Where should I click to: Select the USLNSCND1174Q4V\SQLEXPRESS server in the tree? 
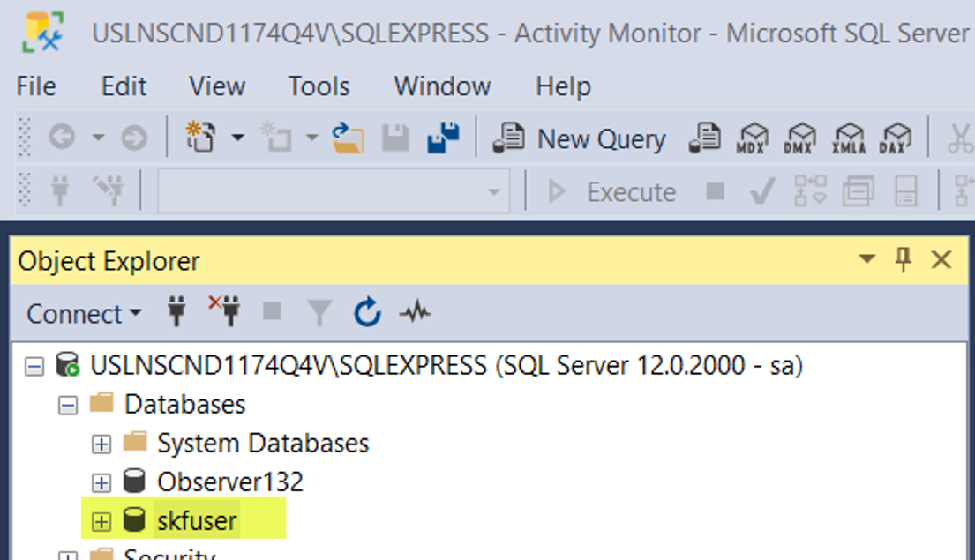[x=446, y=365]
